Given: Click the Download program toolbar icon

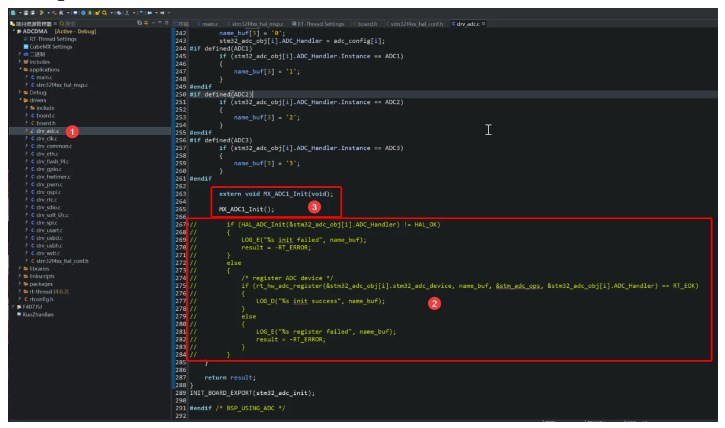Looking at the screenshot, I should pyautogui.click(x=127, y=12).
